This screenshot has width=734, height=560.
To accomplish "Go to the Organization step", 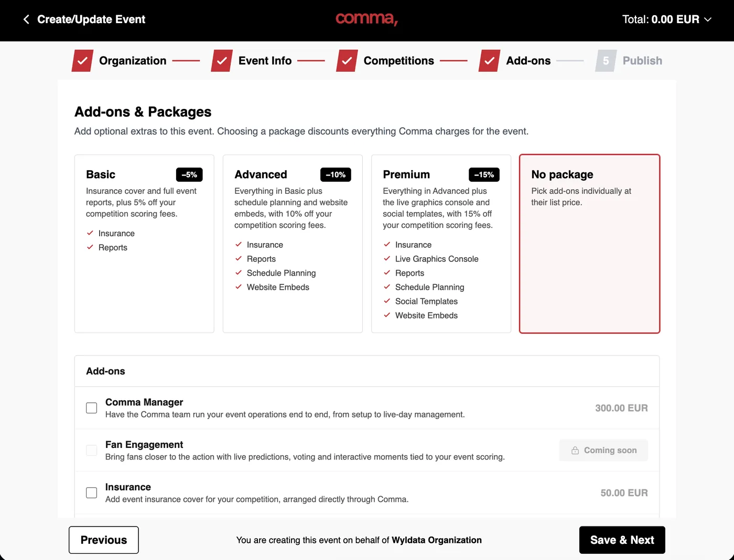I will [x=133, y=61].
